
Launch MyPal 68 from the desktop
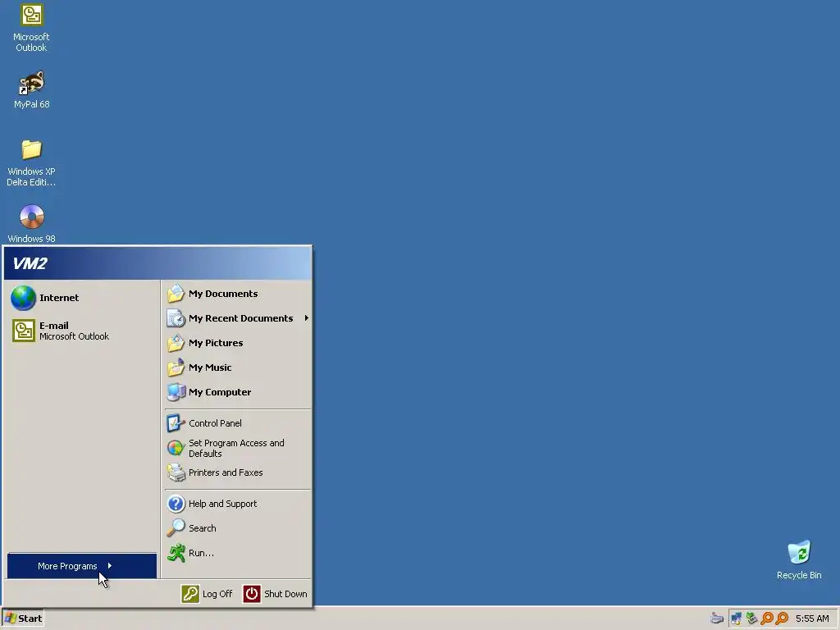pos(32,89)
